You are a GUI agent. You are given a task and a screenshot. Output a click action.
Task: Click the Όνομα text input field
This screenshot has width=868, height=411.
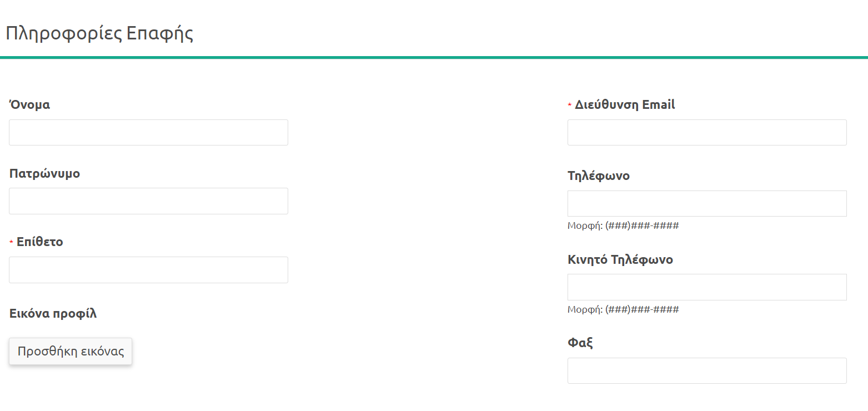tap(148, 133)
